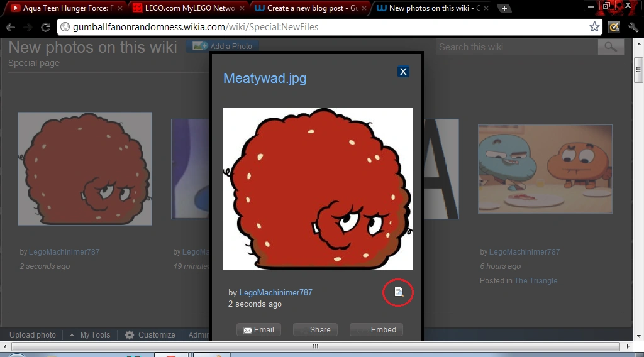Click Upload photo in the bottom toolbar
The height and width of the screenshot is (357, 644).
(x=33, y=335)
